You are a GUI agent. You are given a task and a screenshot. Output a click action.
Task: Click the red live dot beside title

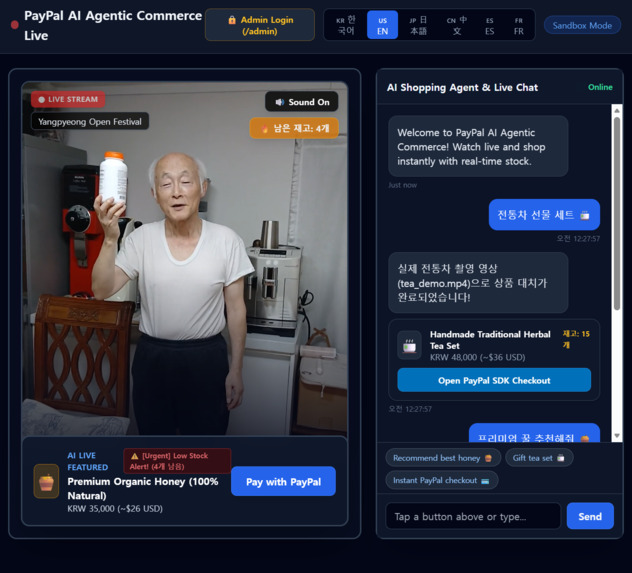point(15,25)
